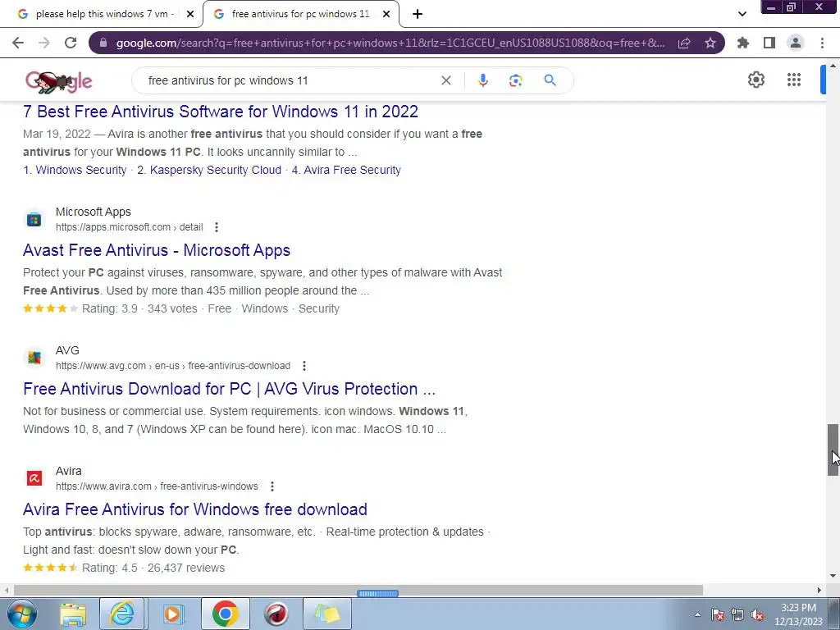Click the scroll right arrow
The image size is (840, 630).
819,591
